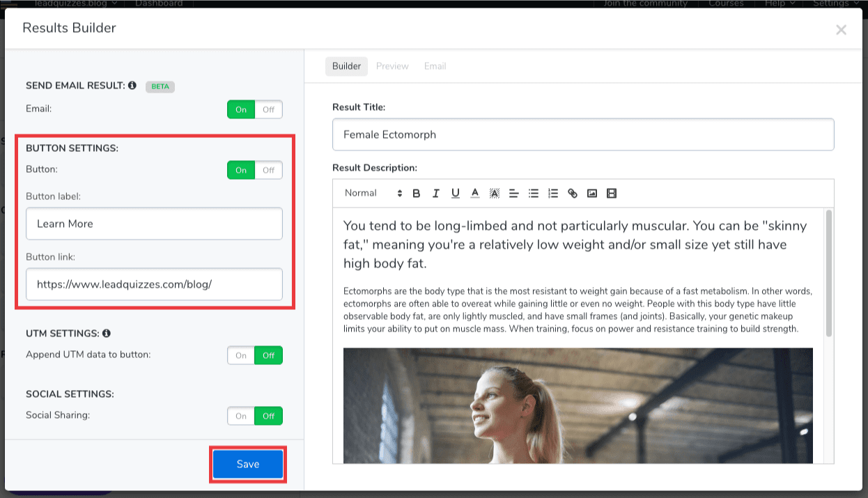Open Help menu in background top bar

point(780,3)
